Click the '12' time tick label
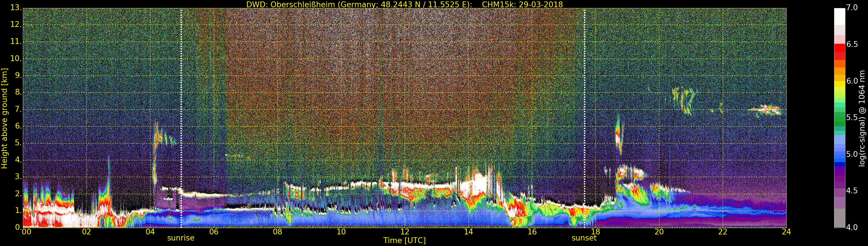The image size is (868, 246). [405, 232]
